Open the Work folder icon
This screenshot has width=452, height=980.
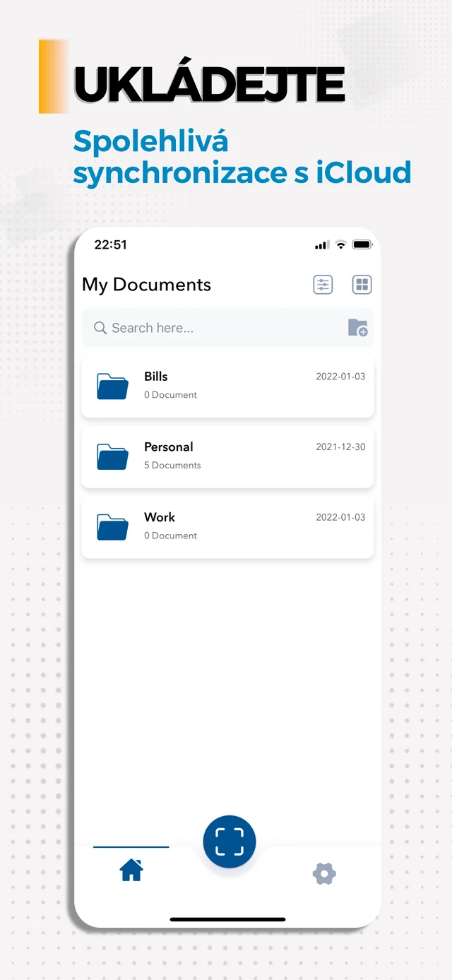[112, 527]
